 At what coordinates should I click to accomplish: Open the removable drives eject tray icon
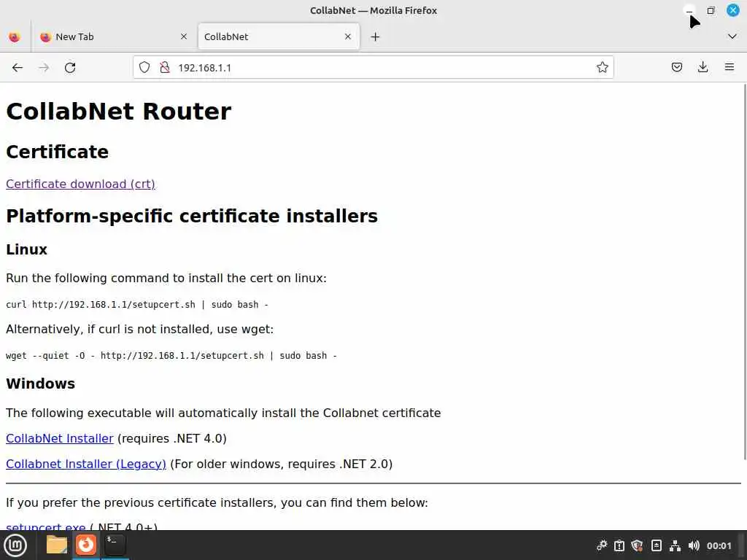coord(656,545)
